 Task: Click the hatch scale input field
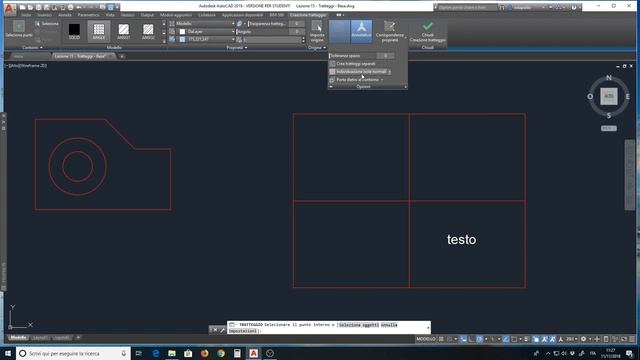coord(272,40)
